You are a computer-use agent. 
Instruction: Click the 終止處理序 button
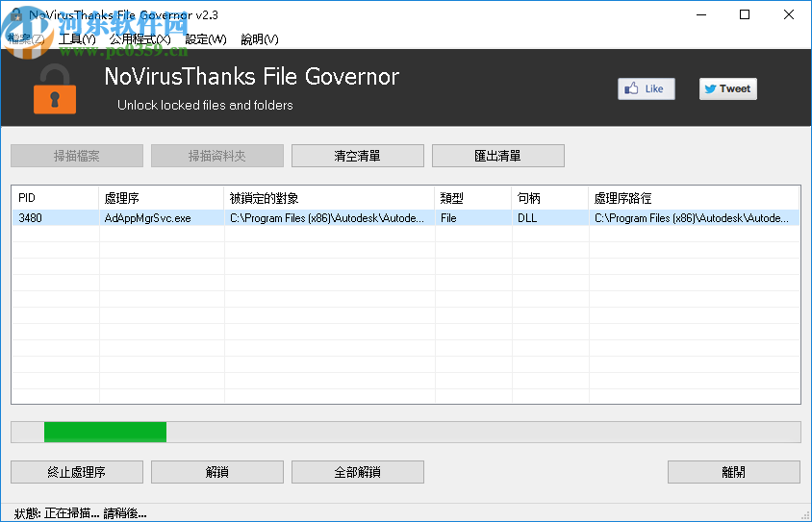coord(77,472)
